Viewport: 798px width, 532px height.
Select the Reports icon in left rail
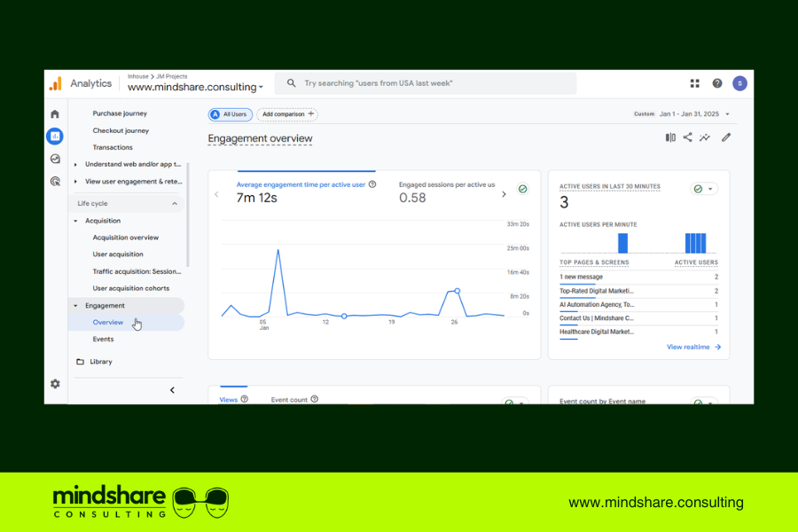tap(55, 136)
